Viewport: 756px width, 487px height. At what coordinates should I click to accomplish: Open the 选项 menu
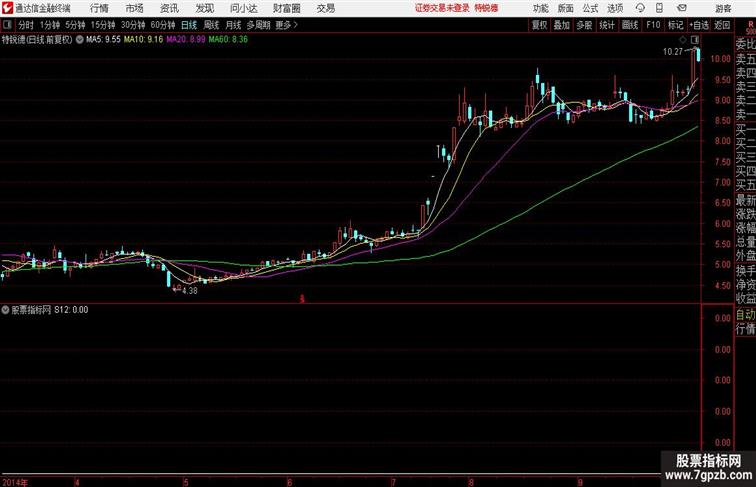pyautogui.click(x=615, y=8)
